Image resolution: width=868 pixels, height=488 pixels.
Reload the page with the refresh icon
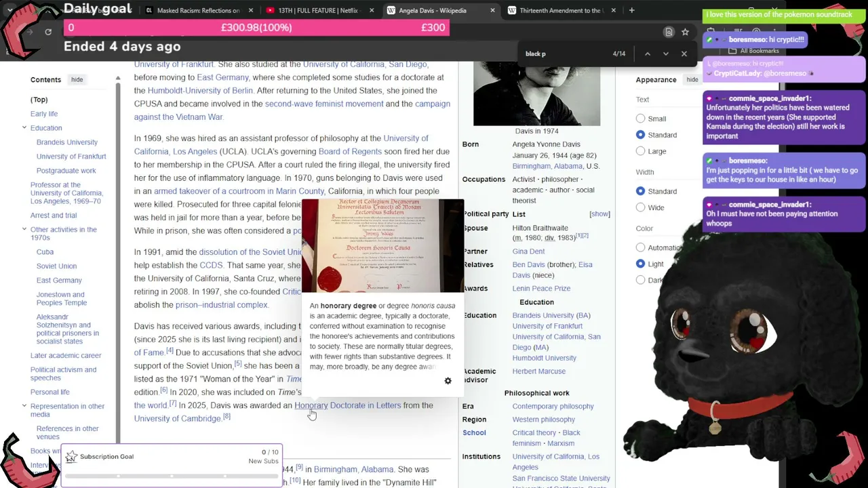[48, 32]
